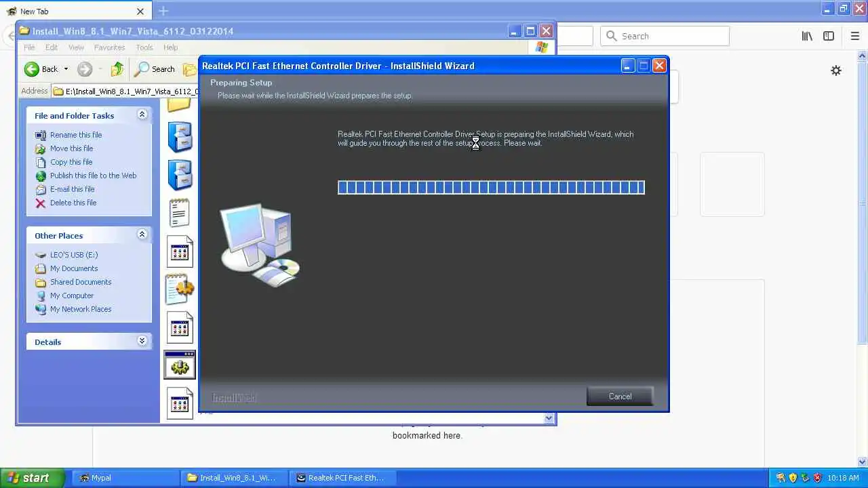Click the yellow shield tray icon
The width and height of the screenshot is (868, 488).
(793, 478)
